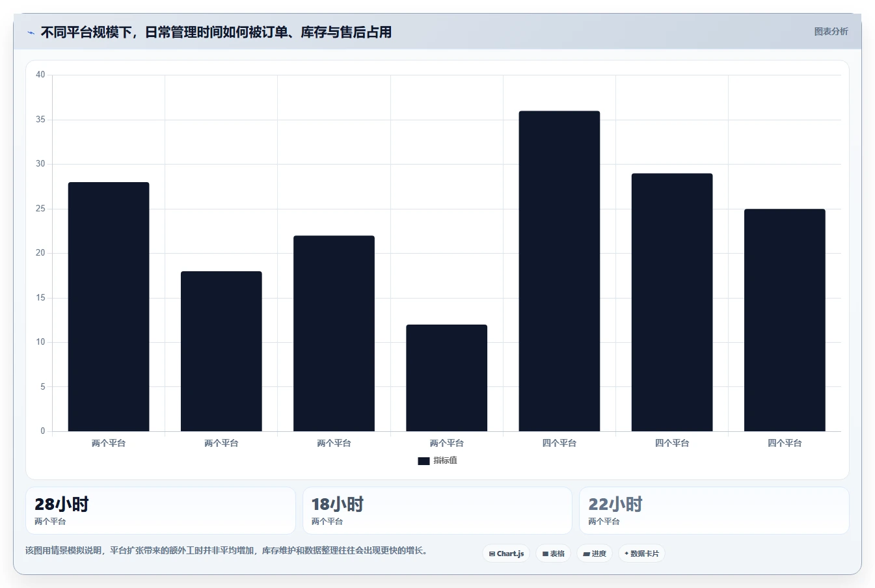Image resolution: width=875 pixels, height=588 pixels.
Task: Click the bar reaching value 28
Action: click(109, 307)
